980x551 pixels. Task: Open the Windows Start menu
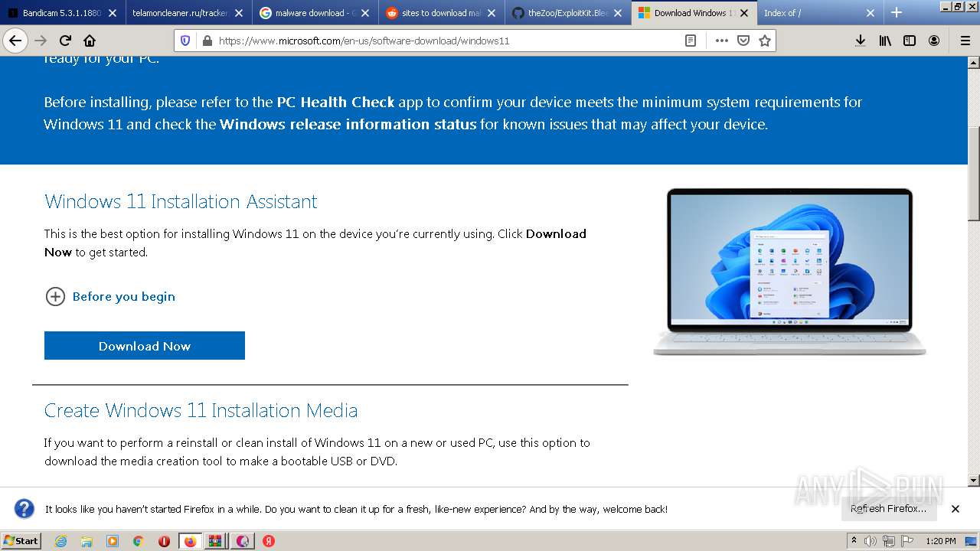click(x=21, y=540)
